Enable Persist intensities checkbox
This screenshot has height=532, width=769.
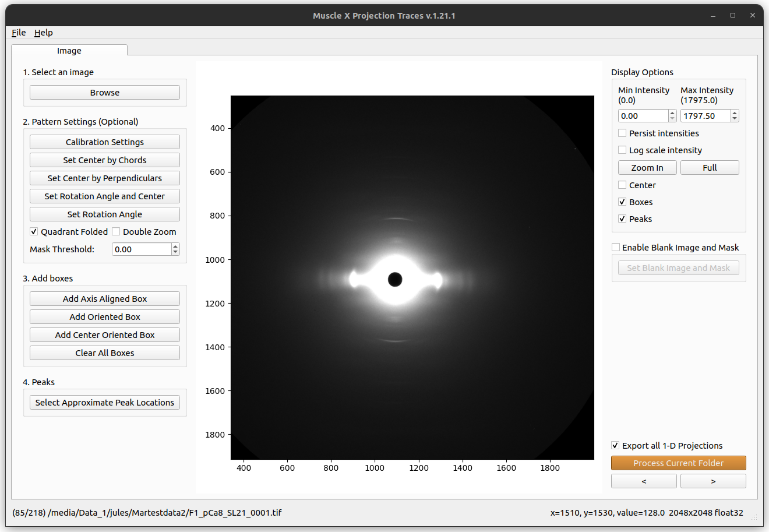pos(622,133)
